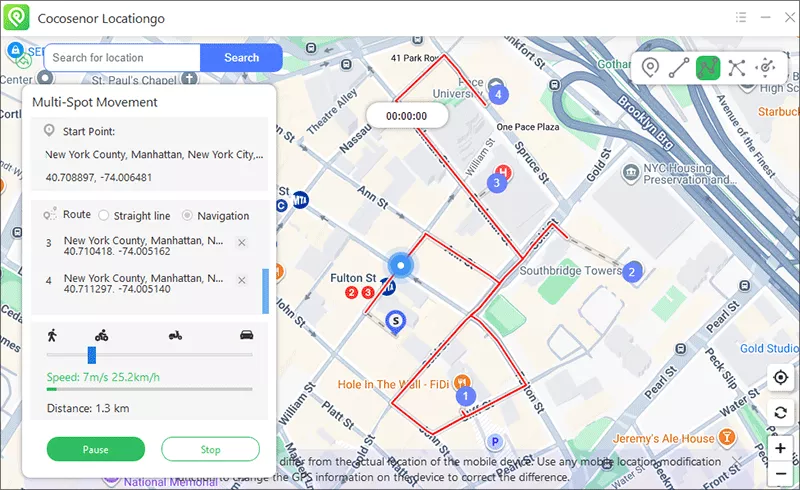The width and height of the screenshot is (800, 490).
Task: Pick the bicycle speed icon
Action: point(100,335)
